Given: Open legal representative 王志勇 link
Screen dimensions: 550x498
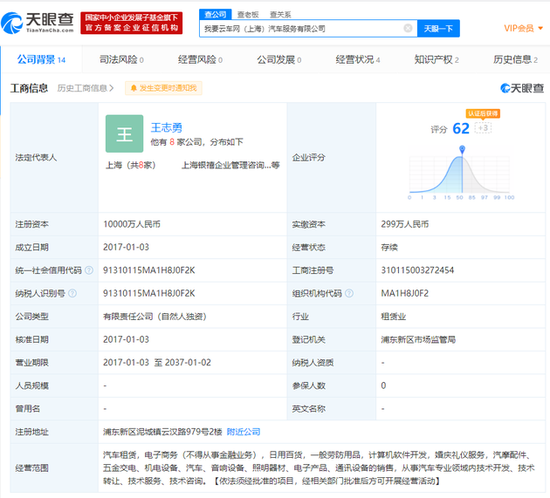Looking at the screenshot, I should click(x=166, y=128).
